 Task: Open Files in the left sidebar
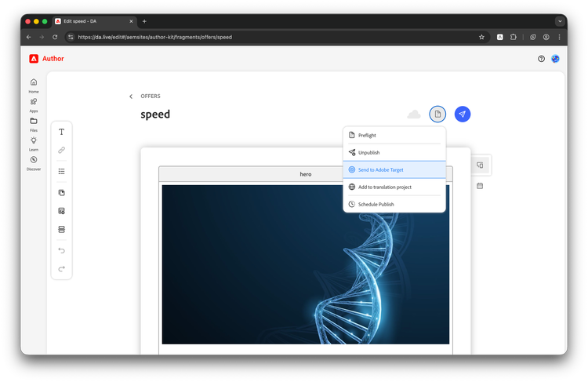pos(34,123)
